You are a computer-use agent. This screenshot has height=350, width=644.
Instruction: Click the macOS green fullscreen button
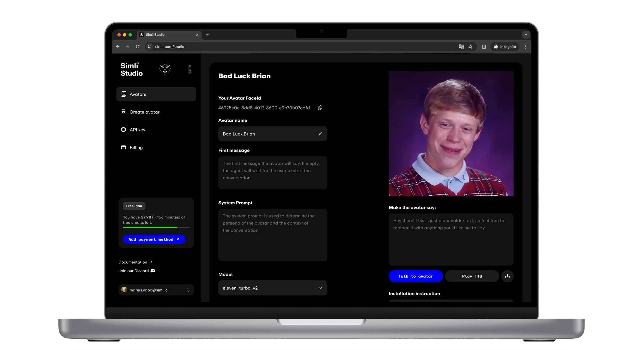(x=130, y=35)
